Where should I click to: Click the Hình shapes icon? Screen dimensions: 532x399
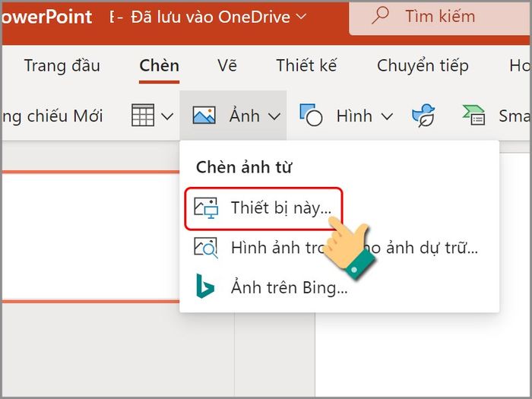pos(311,116)
